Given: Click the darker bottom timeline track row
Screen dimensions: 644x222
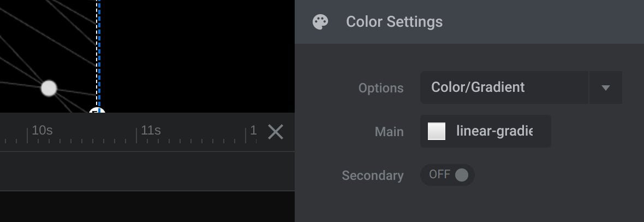Looking at the screenshot, I should click(x=147, y=206).
